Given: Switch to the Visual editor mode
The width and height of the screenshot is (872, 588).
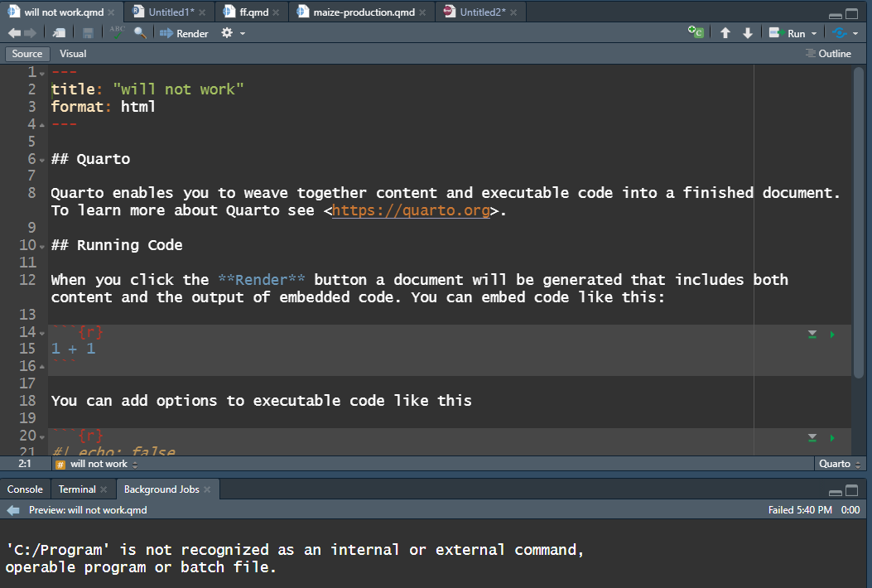Looking at the screenshot, I should tap(73, 53).
